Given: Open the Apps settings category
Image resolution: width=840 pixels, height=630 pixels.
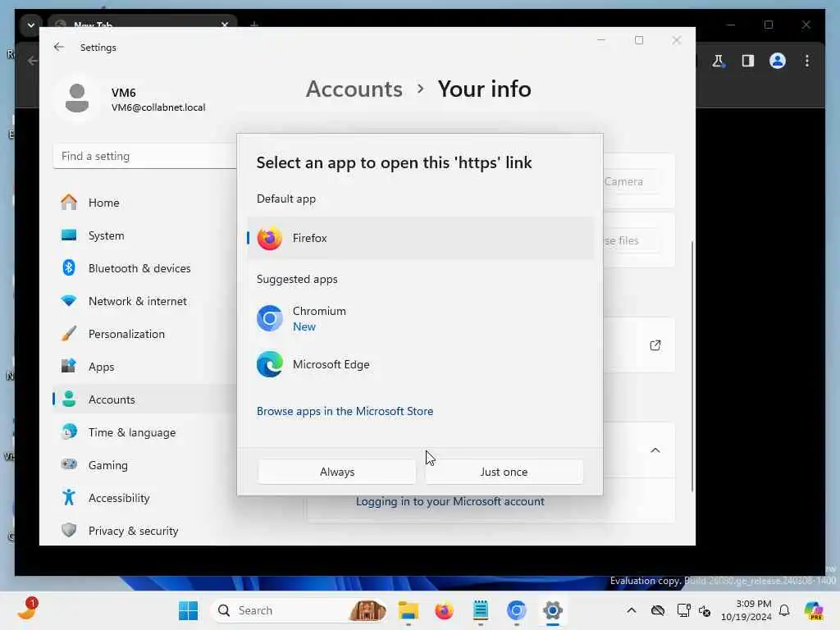Looking at the screenshot, I should (x=144, y=367).
